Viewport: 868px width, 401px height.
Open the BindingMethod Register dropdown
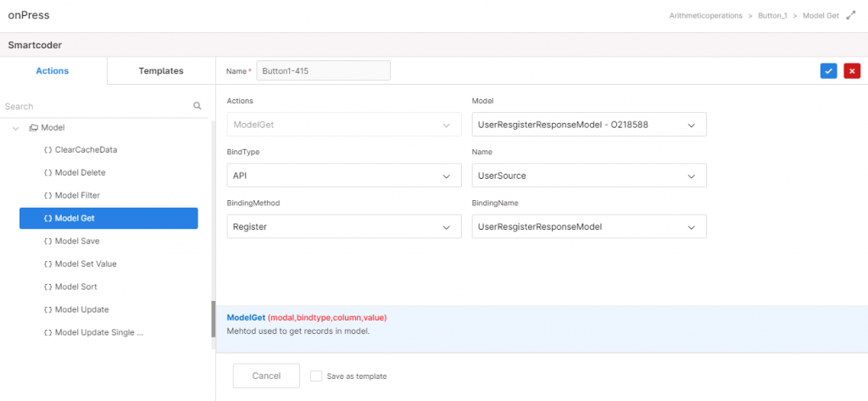344,226
